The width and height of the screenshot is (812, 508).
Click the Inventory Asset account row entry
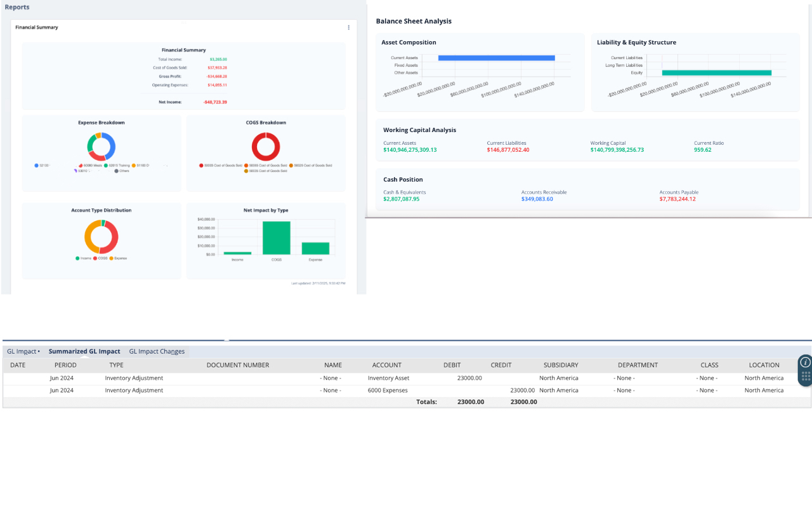click(389, 378)
